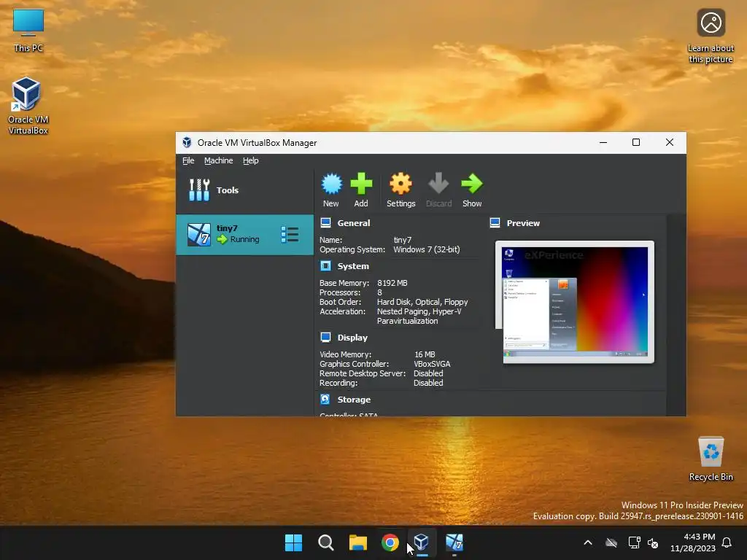Viewport: 747px width, 560px height.
Task: Select 'Nested Paging, Hyper-V' acceleration text
Action: click(x=419, y=311)
